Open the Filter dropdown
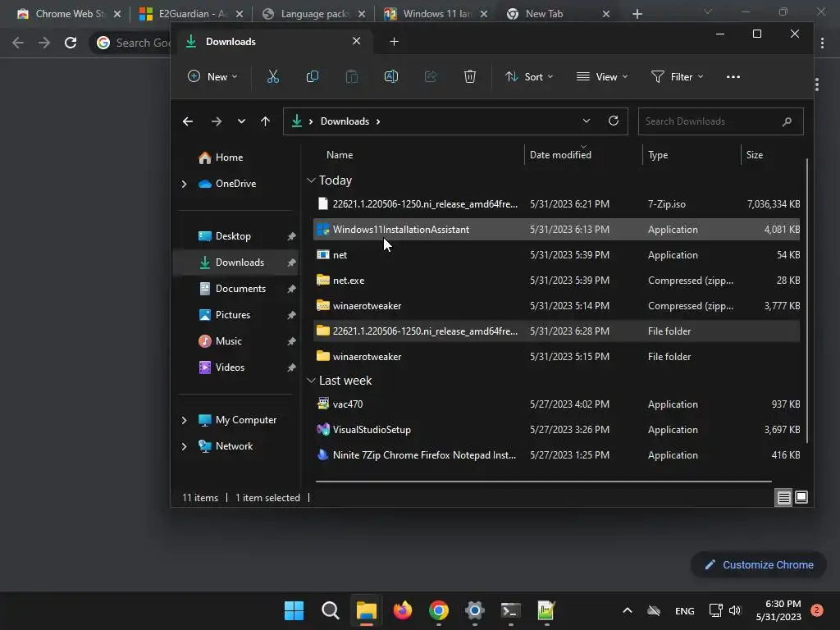The height and width of the screenshot is (630, 840). point(677,76)
